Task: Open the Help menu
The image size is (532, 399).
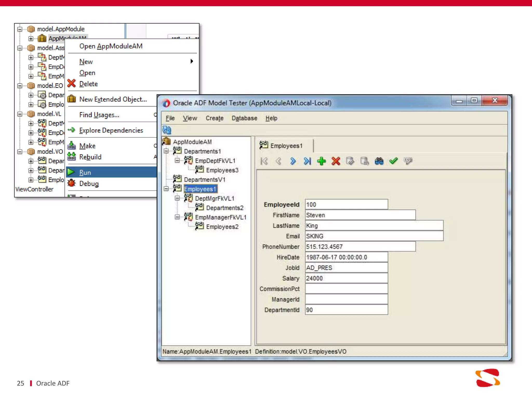Action: pos(271,118)
